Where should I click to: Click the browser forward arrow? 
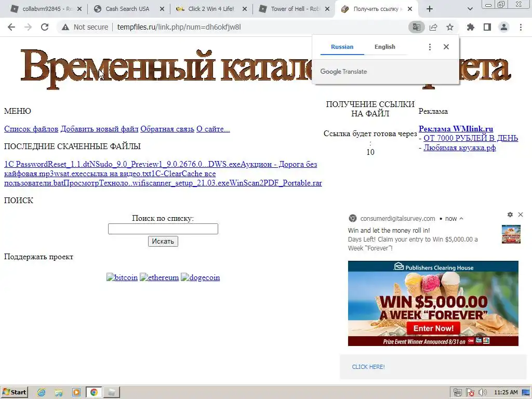point(28,27)
